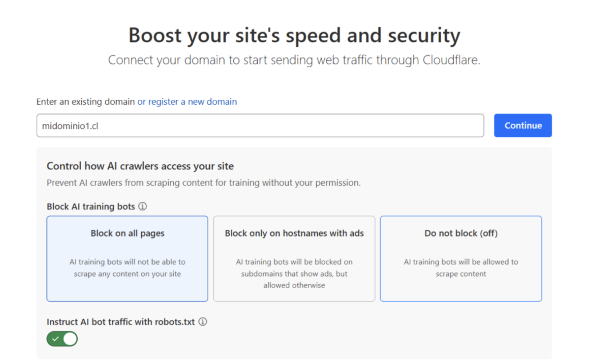
Task: Click the "Instruct AI bot traffic with robots.txt" label
Action: (x=121, y=322)
